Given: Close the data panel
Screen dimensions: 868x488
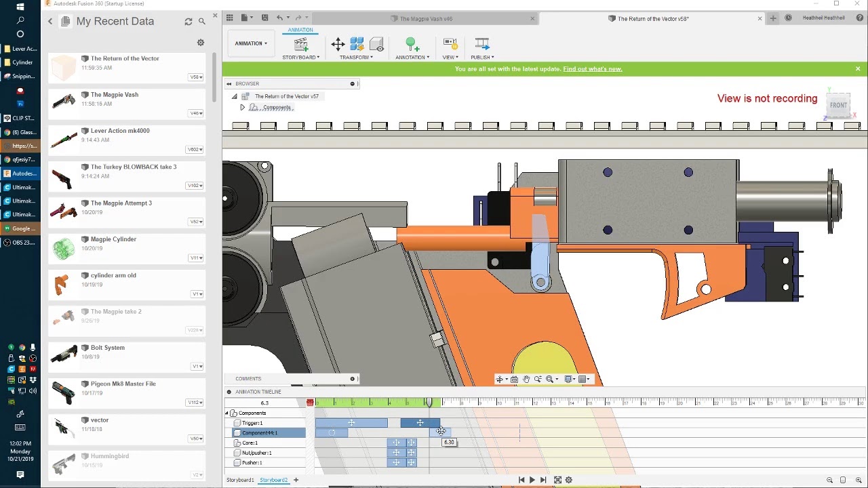Looking at the screenshot, I should [216, 16].
